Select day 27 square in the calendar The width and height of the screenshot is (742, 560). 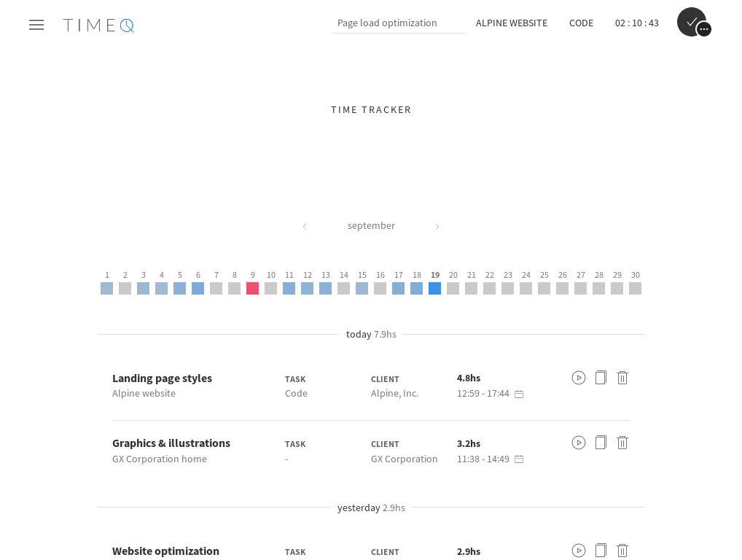click(x=581, y=288)
